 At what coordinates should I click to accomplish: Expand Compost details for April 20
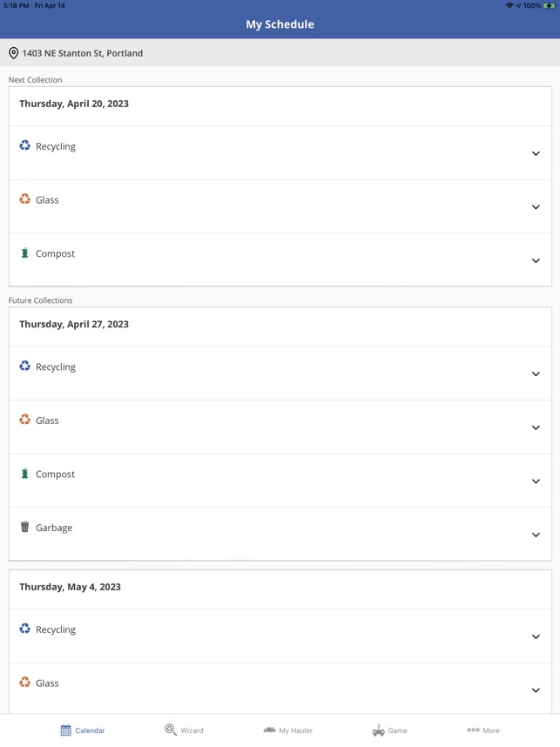pos(536,260)
